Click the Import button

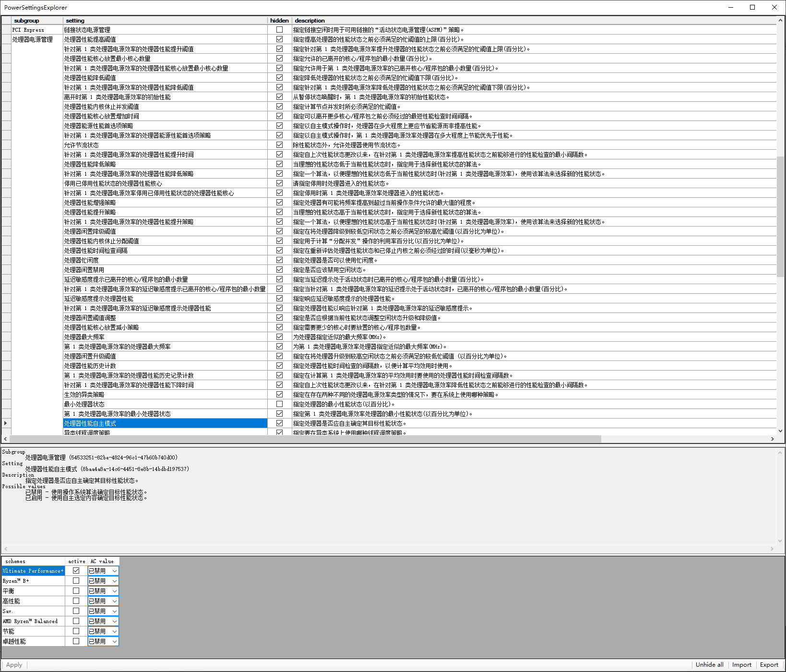[x=741, y=665]
